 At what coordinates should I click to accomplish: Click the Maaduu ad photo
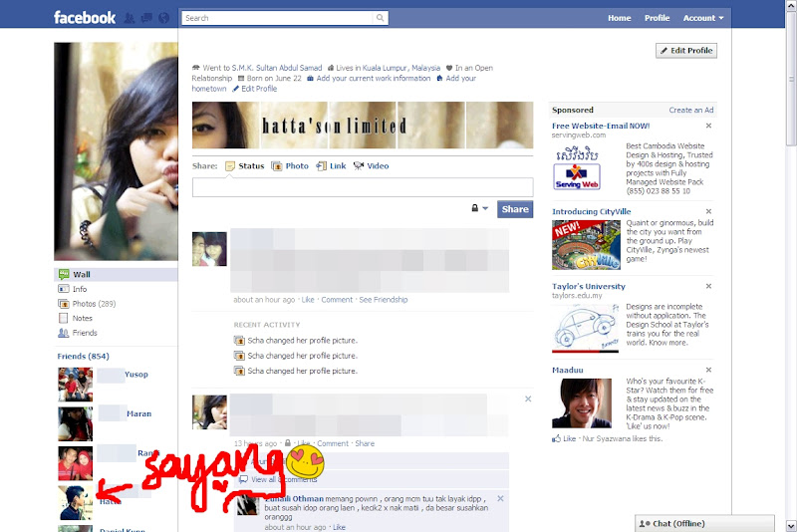(582, 402)
